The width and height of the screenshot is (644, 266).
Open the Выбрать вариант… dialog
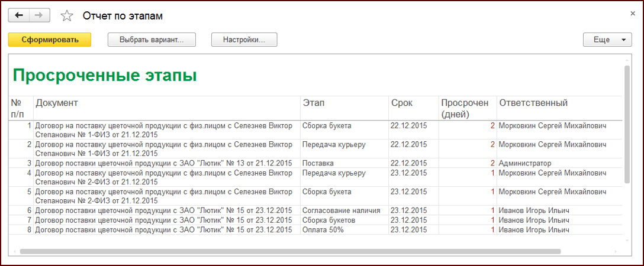click(152, 40)
